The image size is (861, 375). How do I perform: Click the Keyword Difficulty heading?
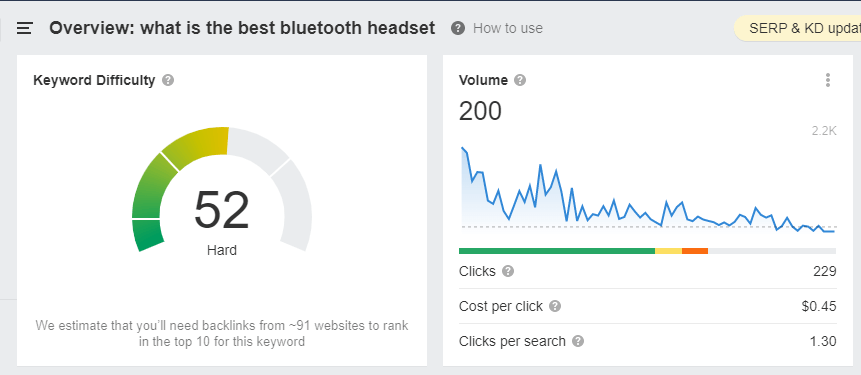pyautogui.click(x=94, y=80)
